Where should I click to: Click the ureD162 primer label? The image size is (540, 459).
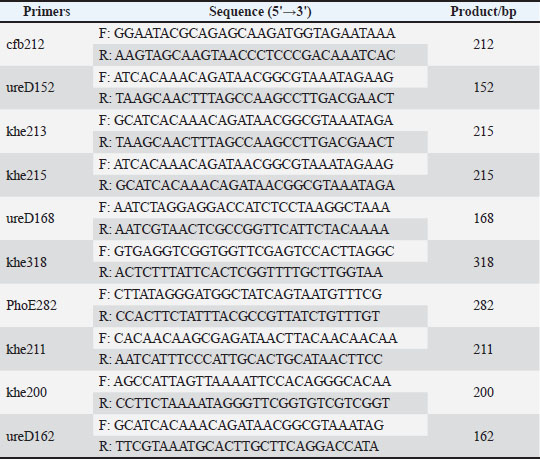click(x=30, y=436)
